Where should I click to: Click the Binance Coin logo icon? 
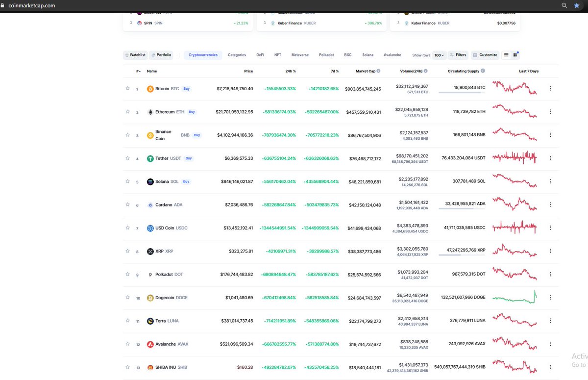150,135
